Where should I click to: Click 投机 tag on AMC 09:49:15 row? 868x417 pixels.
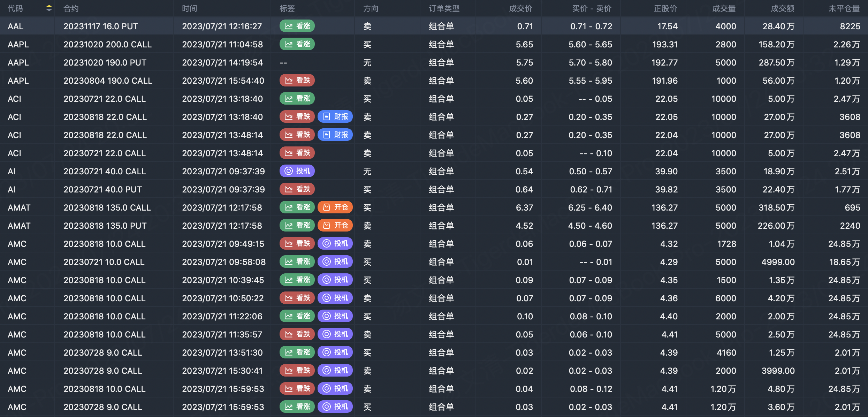(335, 244)
